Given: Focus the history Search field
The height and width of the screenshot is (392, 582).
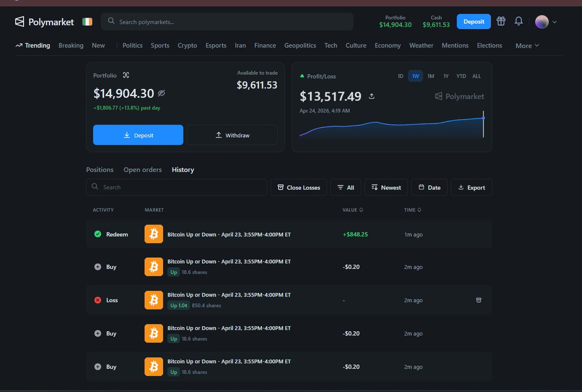Looking at the screenshot, I should click(177, 187).
